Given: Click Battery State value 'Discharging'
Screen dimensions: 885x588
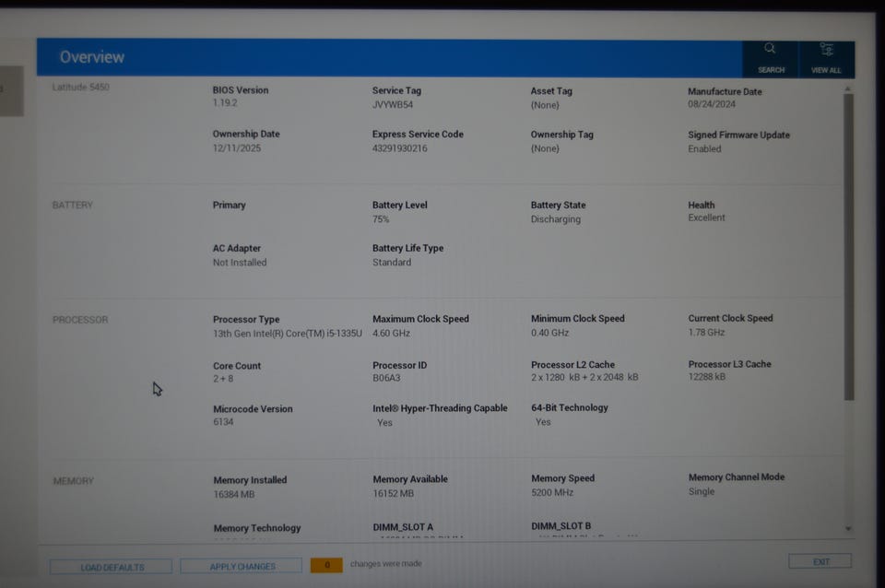Looking at the screenshot, I should pyautogui.click(x=555, y=219).
